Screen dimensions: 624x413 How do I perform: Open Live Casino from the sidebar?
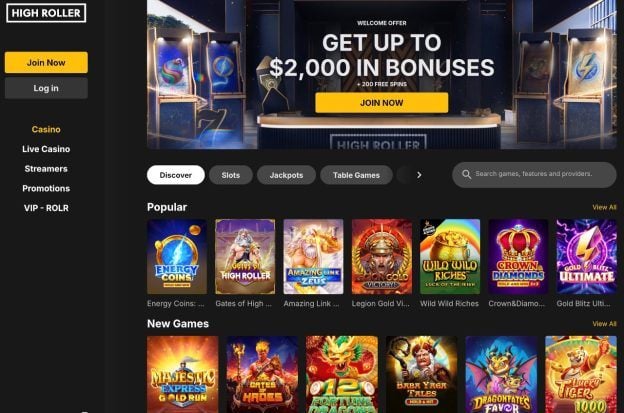46,149
